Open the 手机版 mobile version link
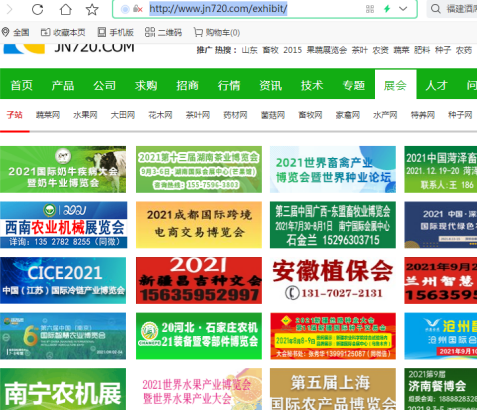 click(116, 32)
